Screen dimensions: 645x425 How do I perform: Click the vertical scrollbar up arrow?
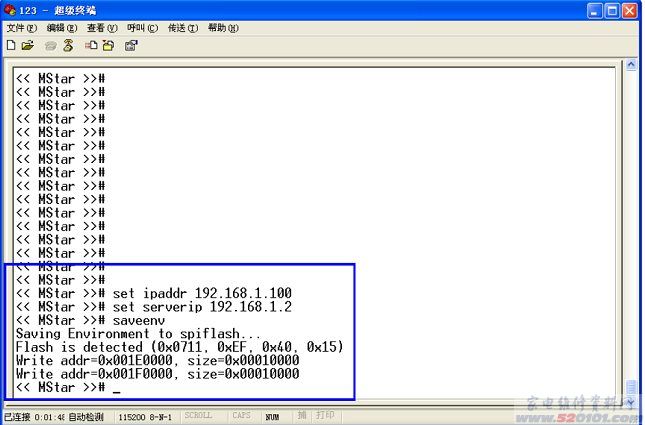[630, 67]
